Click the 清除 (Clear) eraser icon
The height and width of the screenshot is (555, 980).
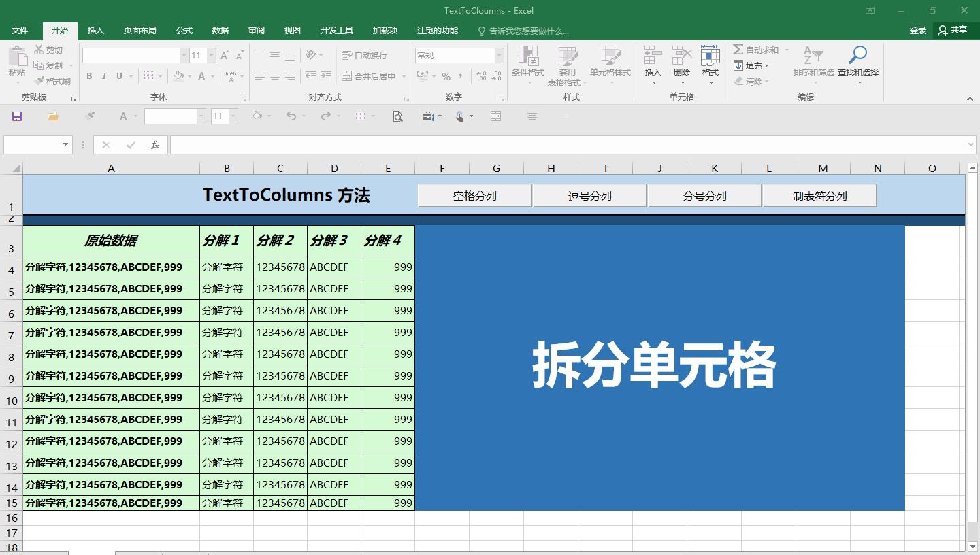[740, 82]
